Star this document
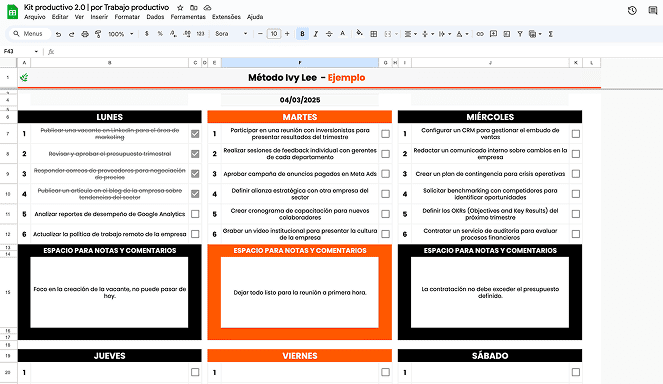Image resolution: width=663 pixels, height=384 pixels. pos(180,8)
